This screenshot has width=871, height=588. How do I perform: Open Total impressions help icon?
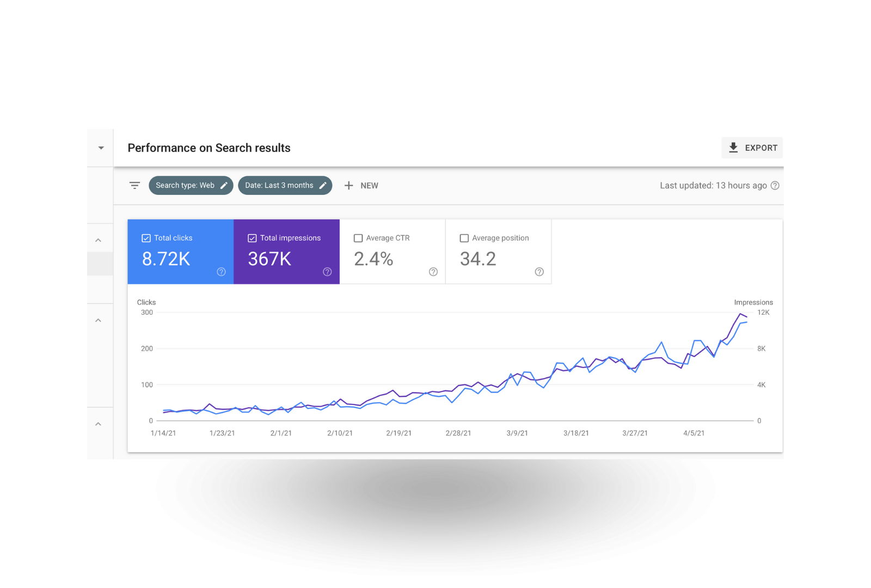[327, 272]
